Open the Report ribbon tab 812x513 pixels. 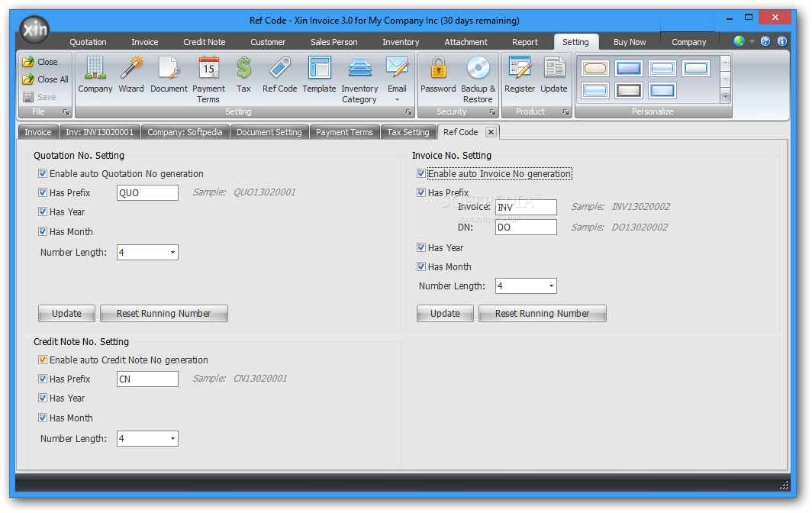click(x=525, y=42)
